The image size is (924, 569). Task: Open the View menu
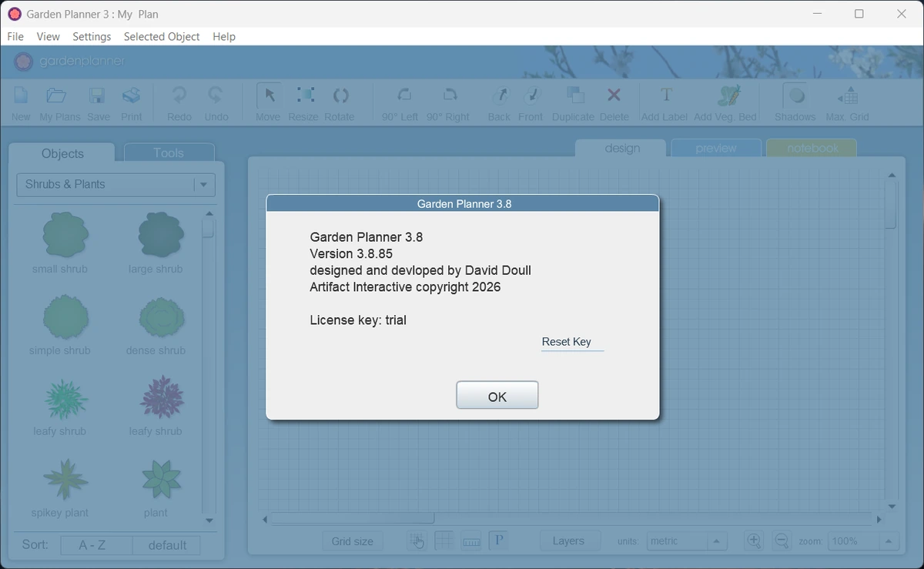48,36
